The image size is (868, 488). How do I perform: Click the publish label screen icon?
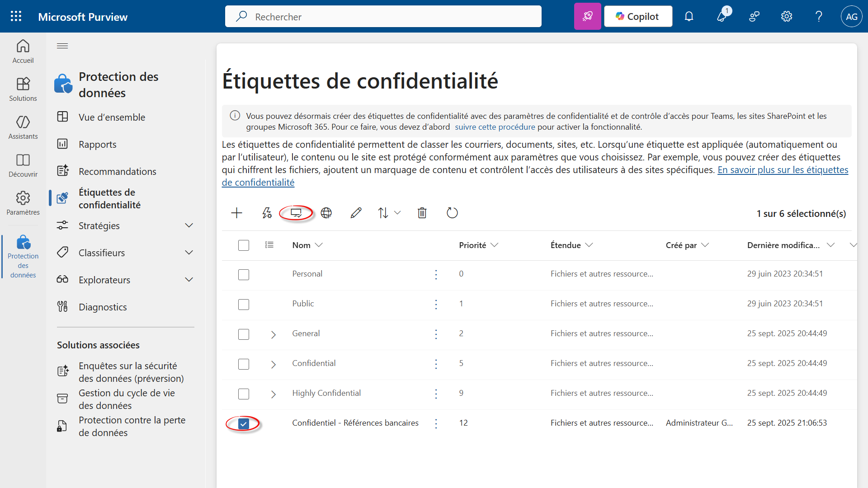296,213
